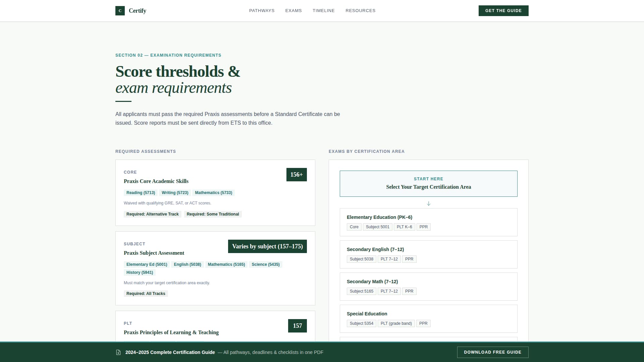
Task: Click the 2024–2025 Complete Certification Guide text
Action: pos(170,352)
